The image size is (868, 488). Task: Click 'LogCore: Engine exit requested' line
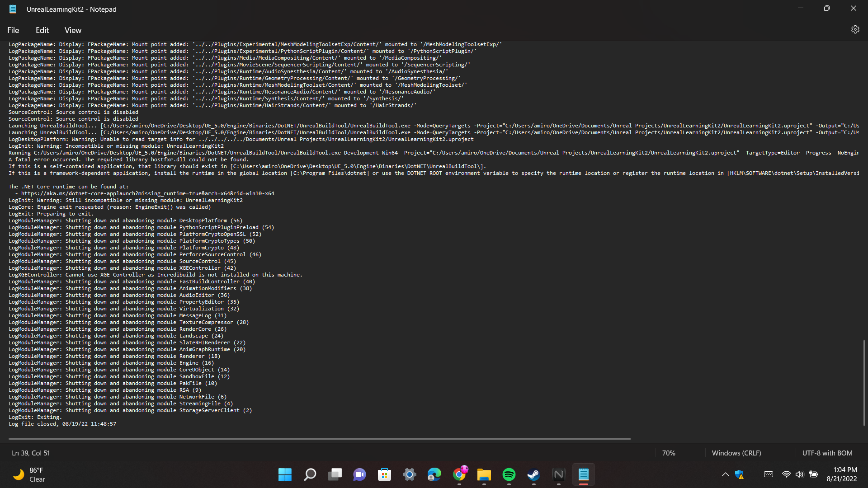pyautogui.click(x=110, y=207)
